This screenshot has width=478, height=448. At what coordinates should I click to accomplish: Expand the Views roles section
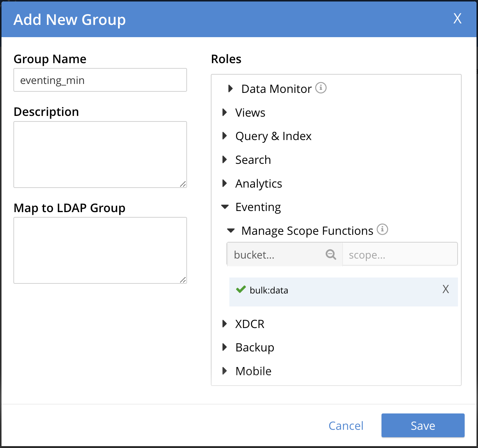pyautogui.click(x=225, y=113)
